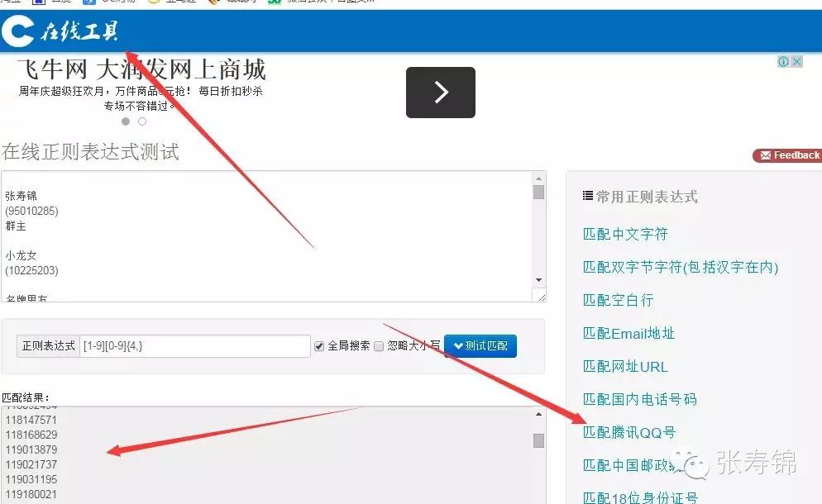822x504 pixels.
Task: Select the first carousel dot
Action: coord(126,121)
